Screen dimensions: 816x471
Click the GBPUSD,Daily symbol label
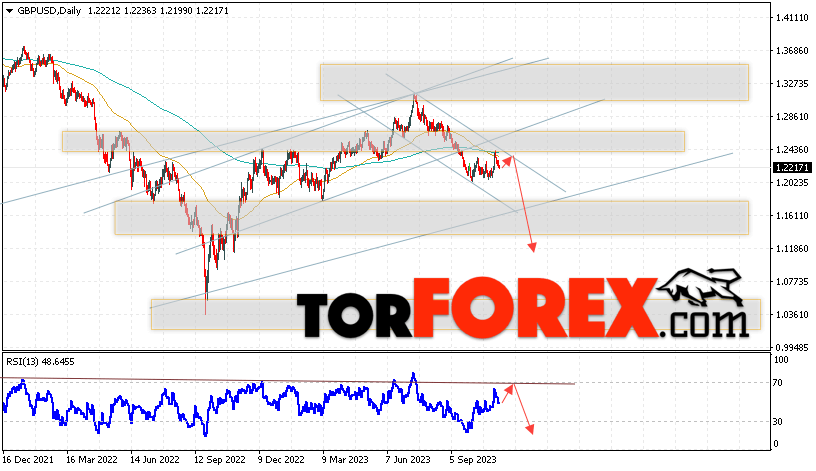[49, 11]
